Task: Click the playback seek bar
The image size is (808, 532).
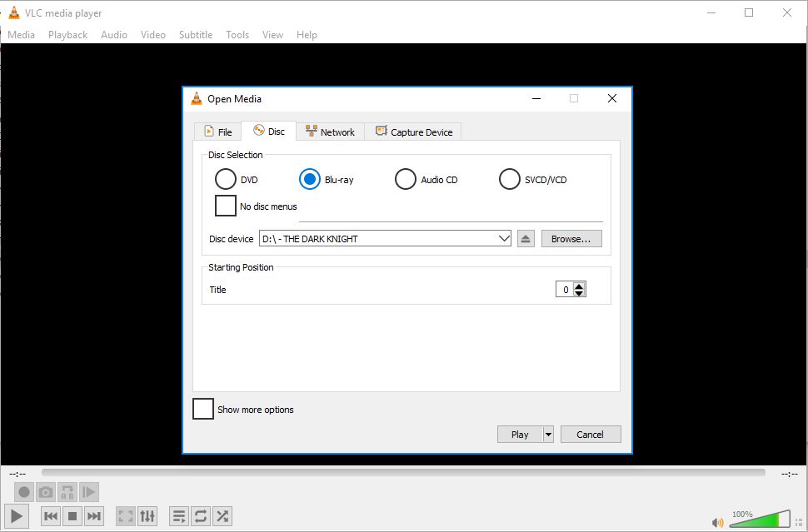Action: click(x=403, y=472)
